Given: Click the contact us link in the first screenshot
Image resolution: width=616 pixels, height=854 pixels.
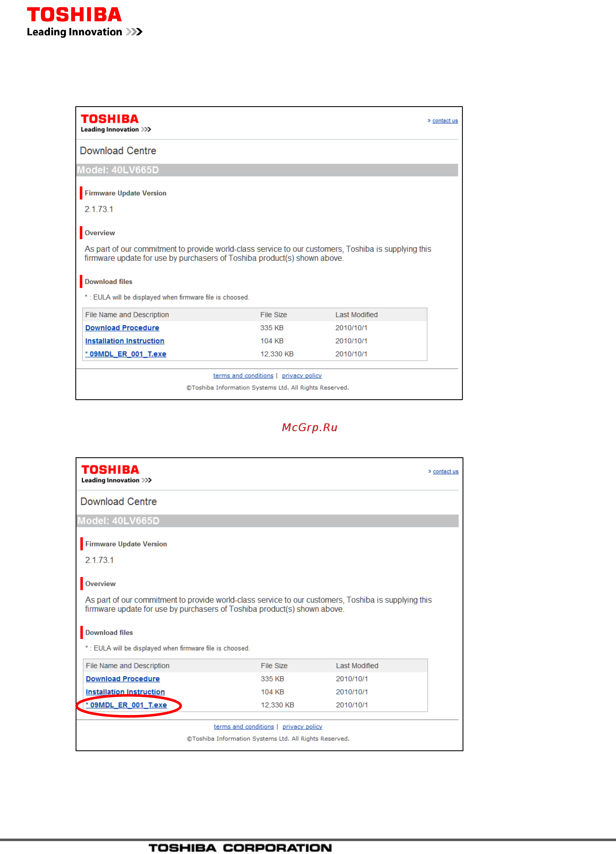Looking at the screenshot, I should point(445,120).
